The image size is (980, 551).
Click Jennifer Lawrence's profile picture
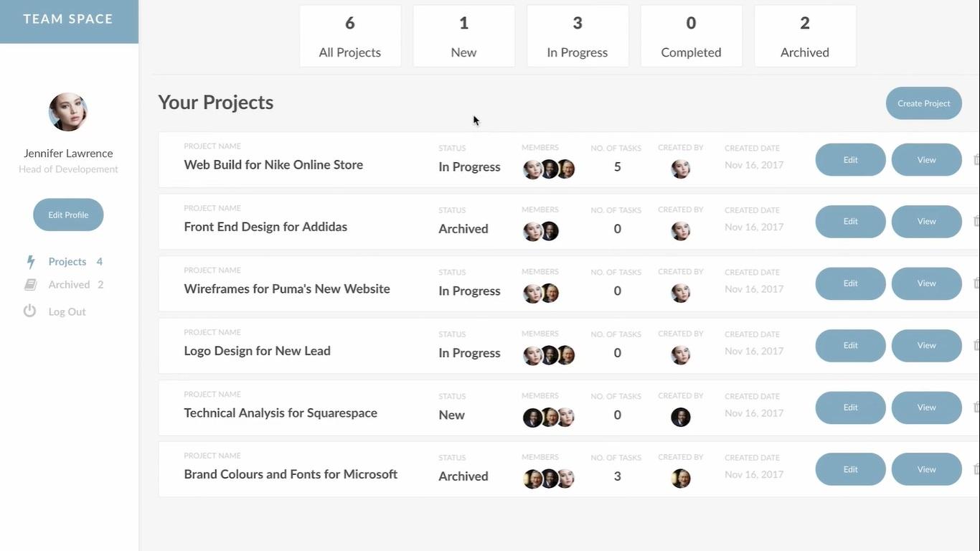point(67,112)
